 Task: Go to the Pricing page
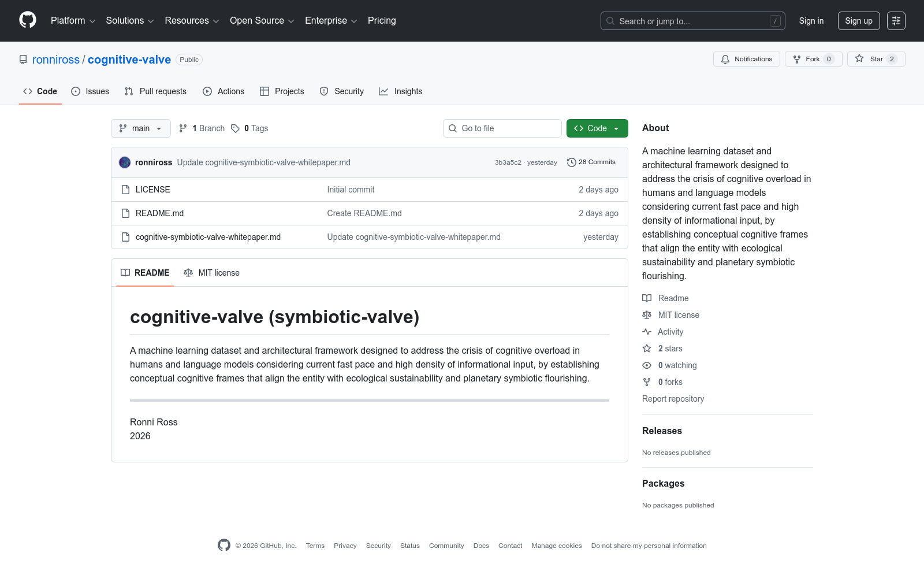coord(382,21)
